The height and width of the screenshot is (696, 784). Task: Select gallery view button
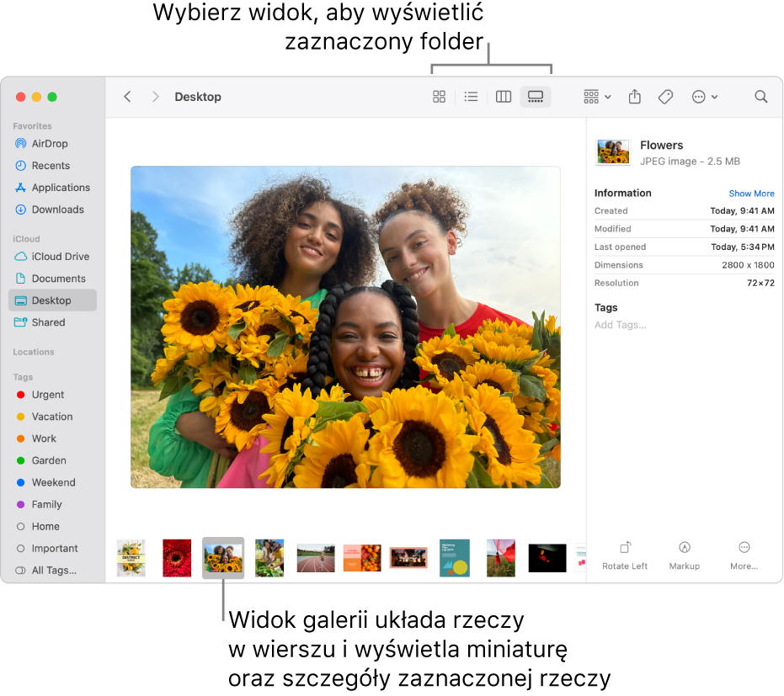click(536, 97)
